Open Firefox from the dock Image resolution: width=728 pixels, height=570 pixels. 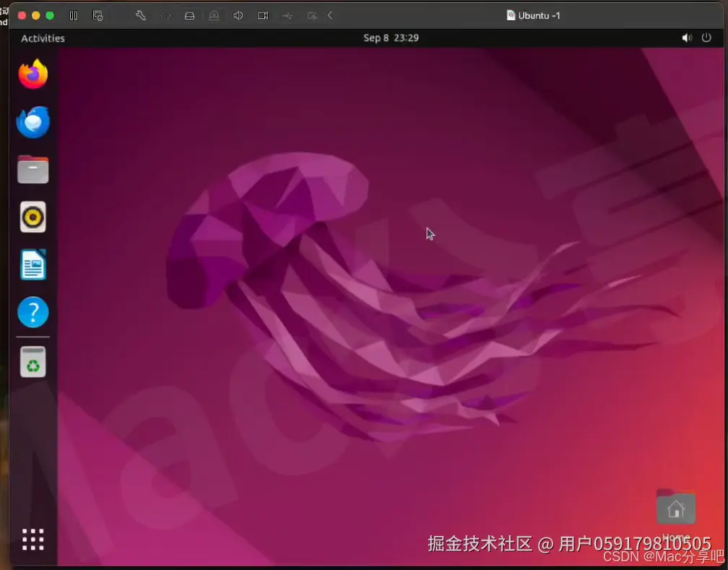32,74
